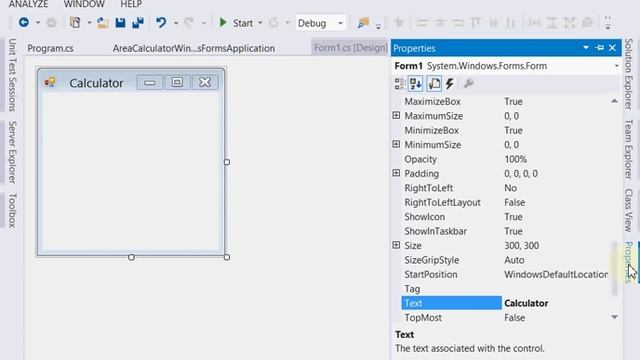640x360 pixels.
Task: Open the Team Explorer side tab
Action: point(629,149)
